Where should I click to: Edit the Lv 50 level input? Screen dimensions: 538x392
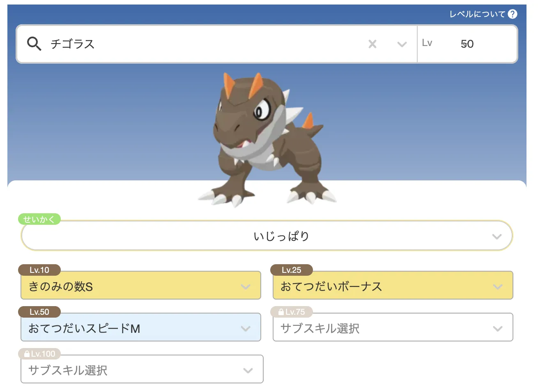tap(467, 44)
